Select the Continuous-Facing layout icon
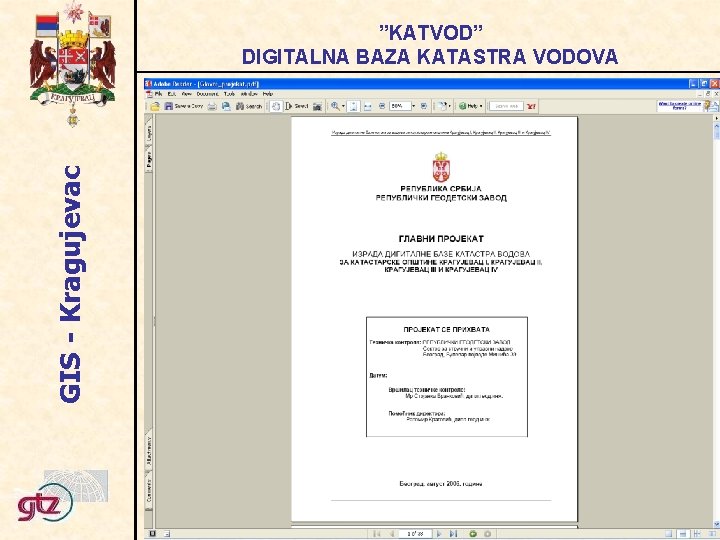Screen dimensions: 720x540 (x=698, y=534)
